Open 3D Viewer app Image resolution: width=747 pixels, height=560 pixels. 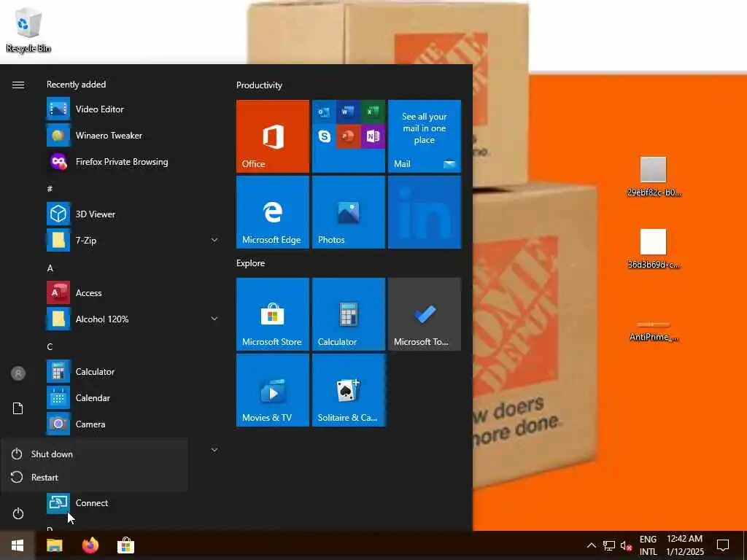[x=133, y=214]
